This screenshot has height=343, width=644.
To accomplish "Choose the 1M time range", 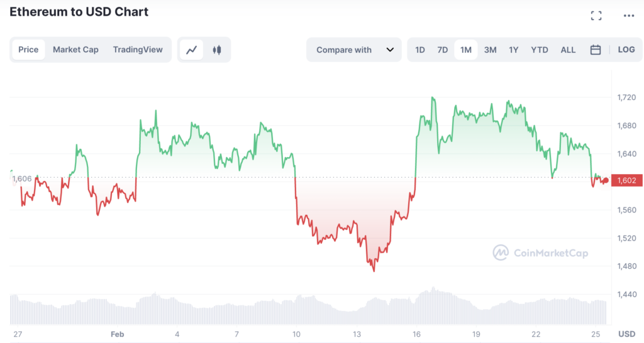I will [466, 50].
